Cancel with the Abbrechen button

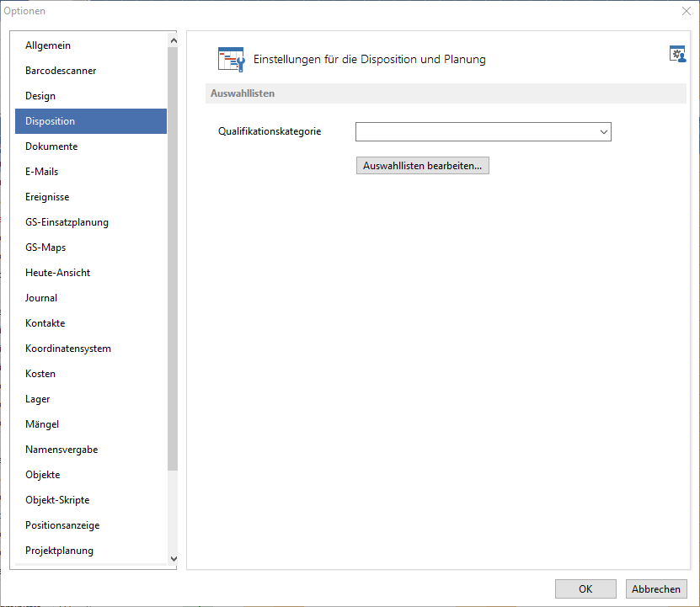[656, 589]
